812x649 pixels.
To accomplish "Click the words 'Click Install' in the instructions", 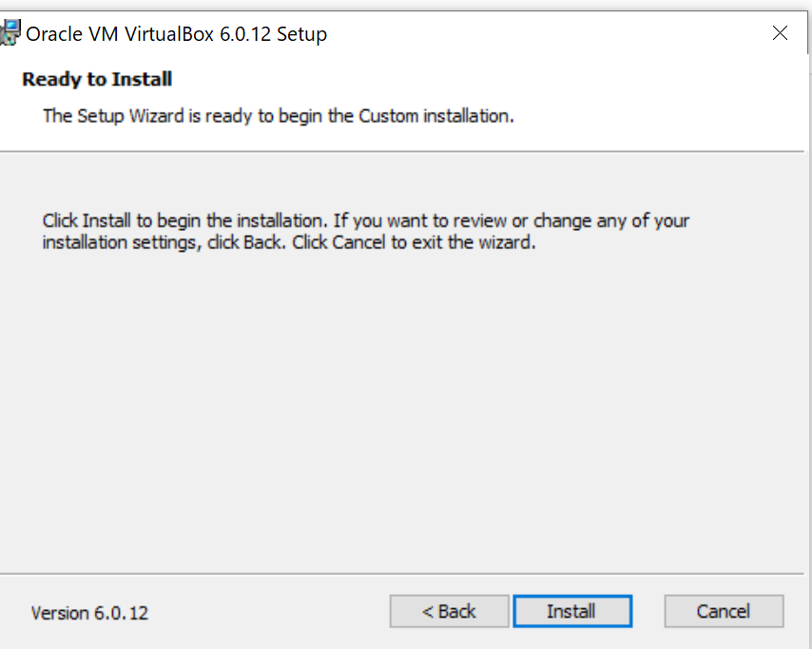I will click(87, 221).
